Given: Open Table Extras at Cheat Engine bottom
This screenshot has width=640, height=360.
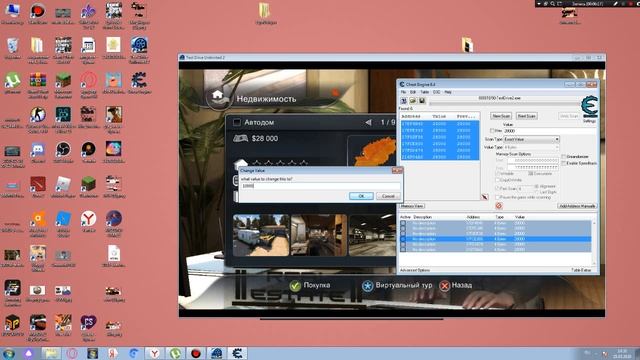Looking at the screenshot, I should [x=582, y=270].
